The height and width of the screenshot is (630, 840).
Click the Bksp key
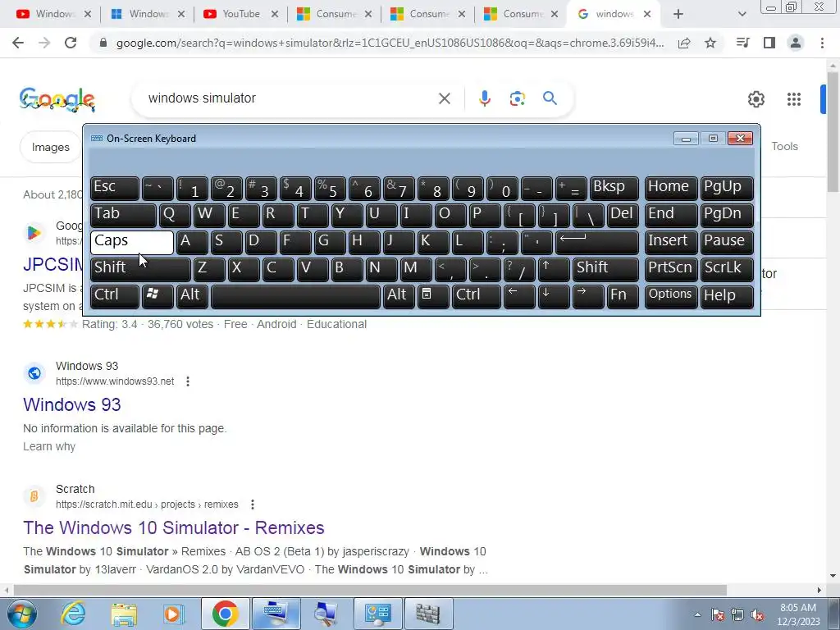pyautogui.click(x=614, y=188)
